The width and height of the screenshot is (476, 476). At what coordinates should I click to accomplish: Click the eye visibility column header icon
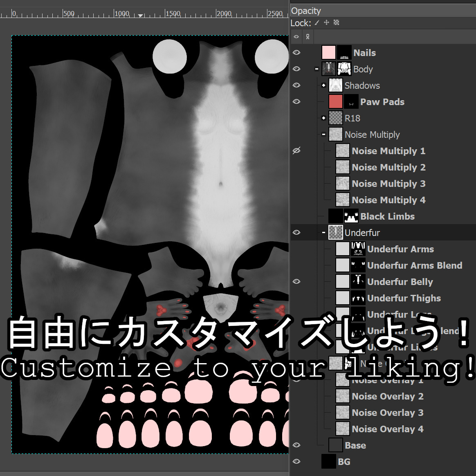coord(296,36)
